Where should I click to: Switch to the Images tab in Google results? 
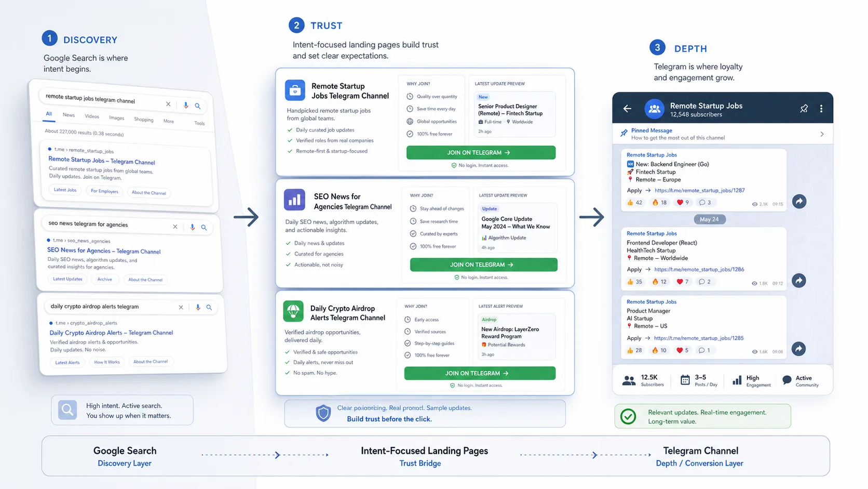pos(117,118)
